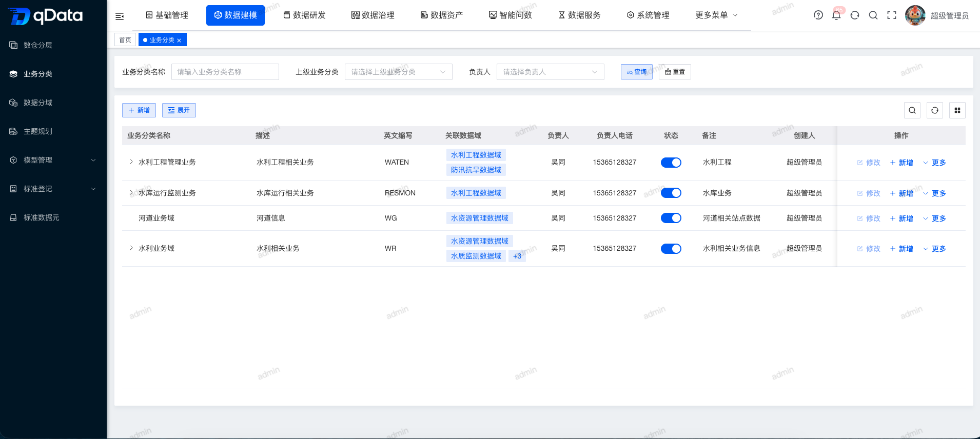Toggle search panel with table toolbar magnifier icon
Screen dimensions: 980x439
pos(912,110)
